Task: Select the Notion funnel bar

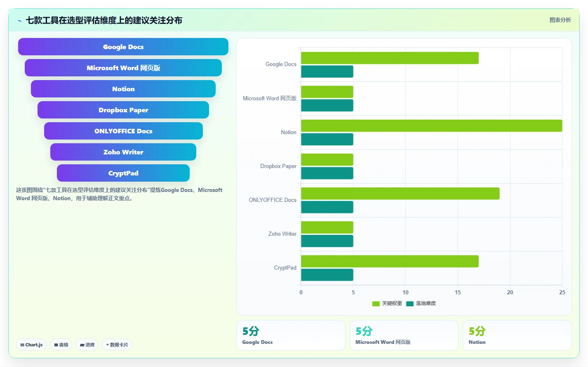Action: pos(123,89)
